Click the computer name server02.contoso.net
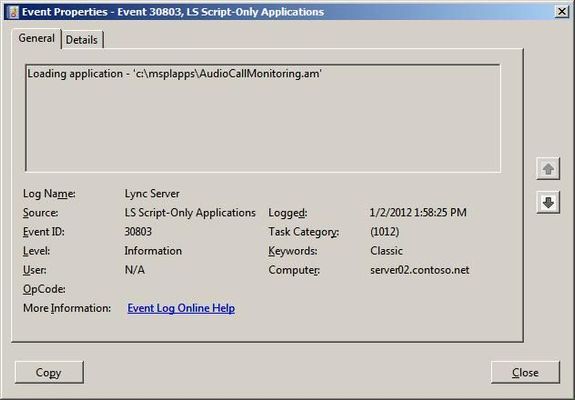This screenshot has width=575, height=400. tap(420, 270)
